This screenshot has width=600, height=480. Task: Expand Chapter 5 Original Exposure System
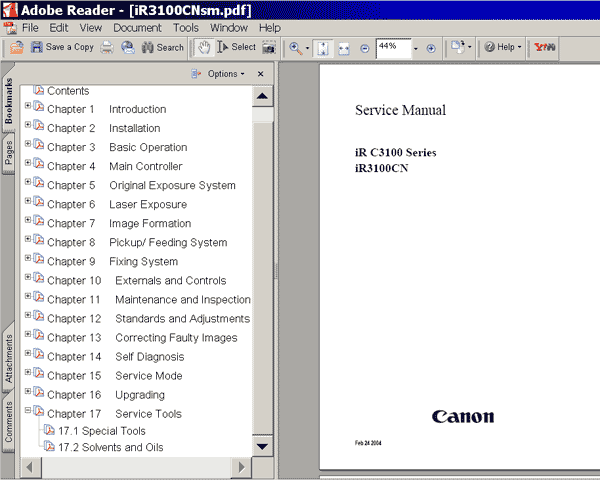(28, 181)
